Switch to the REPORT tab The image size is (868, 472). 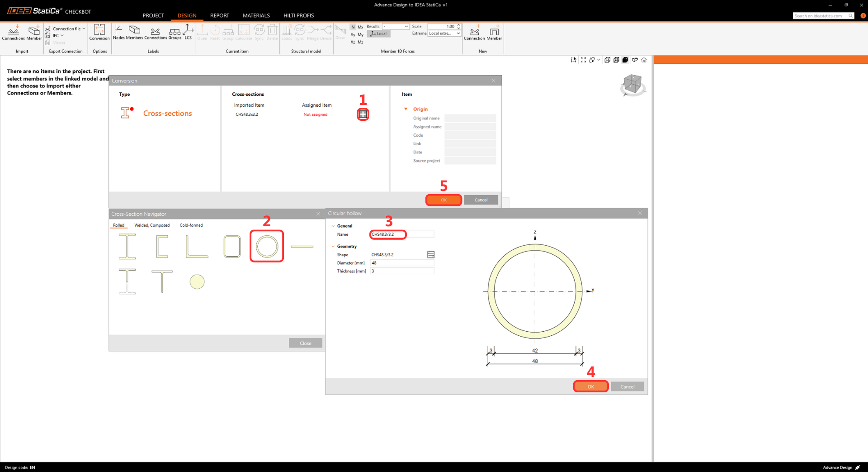pos(219,15)
